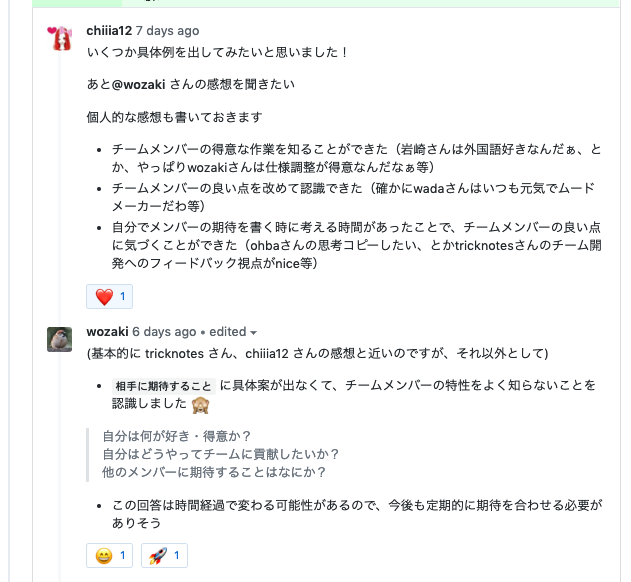Click the sentence "いくつか具体例を出してみたいと思いました！"
Screen dimensions: 631x582
(x=218, y=52)
